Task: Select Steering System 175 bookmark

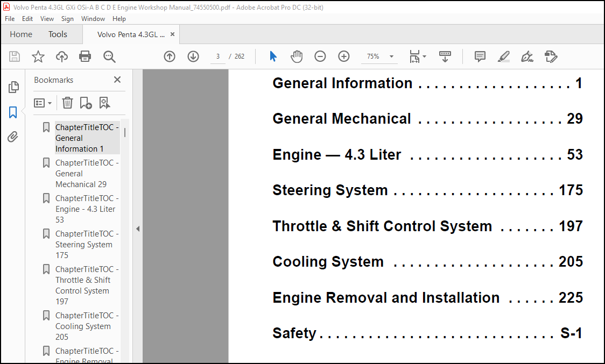Action: click(87, 245)
